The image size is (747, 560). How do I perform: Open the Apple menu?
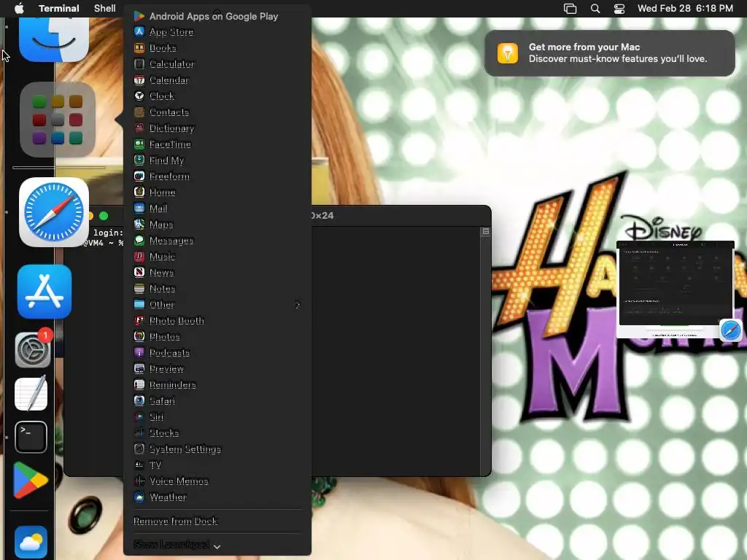[x=19, y=8]
